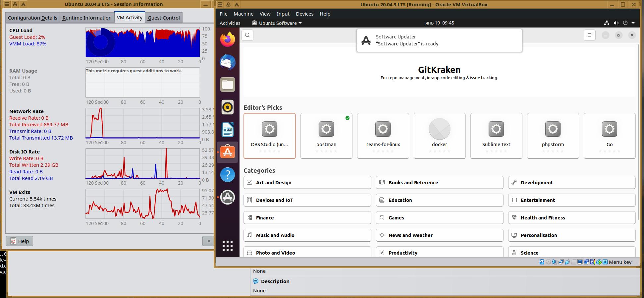This screenshot has width=644, height=298.
Task: Open the Help icon in the dock
Action: pyautogui.click(x=228, y=175)
